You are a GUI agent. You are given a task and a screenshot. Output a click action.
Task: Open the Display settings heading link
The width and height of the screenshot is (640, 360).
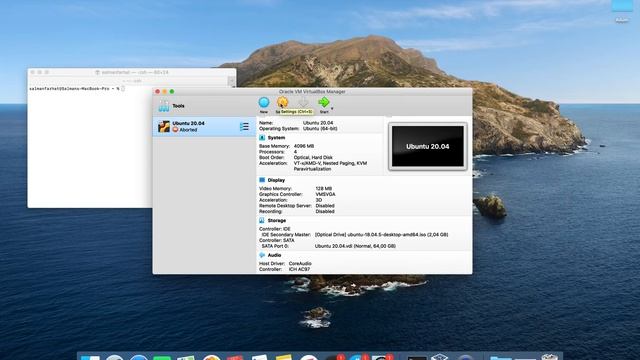[276, 180]
